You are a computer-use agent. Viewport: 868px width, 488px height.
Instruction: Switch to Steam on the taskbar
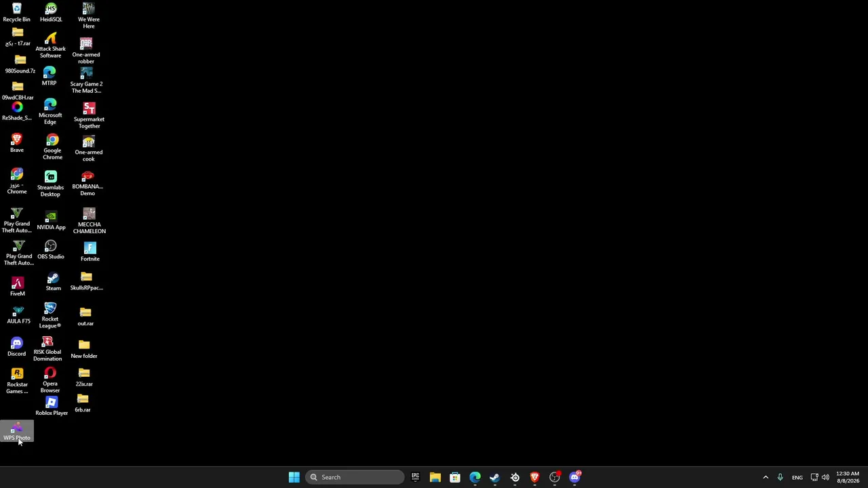click(495, 477)
